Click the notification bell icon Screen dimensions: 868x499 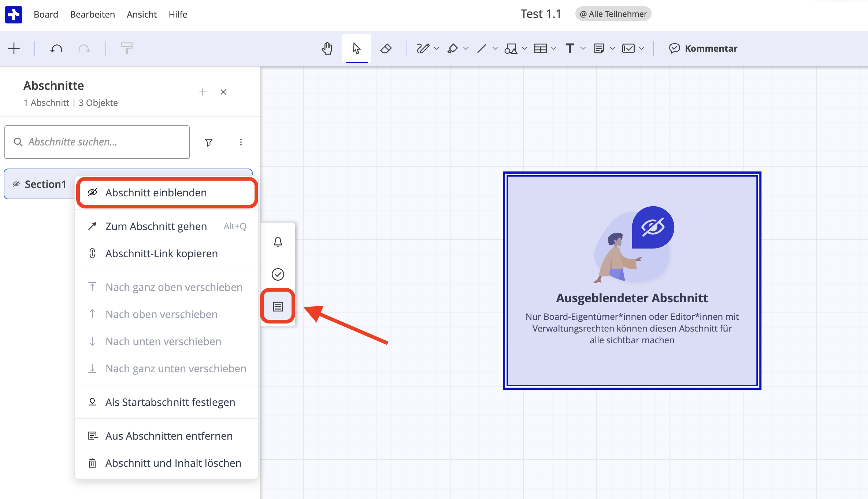[x=278, y=242]
